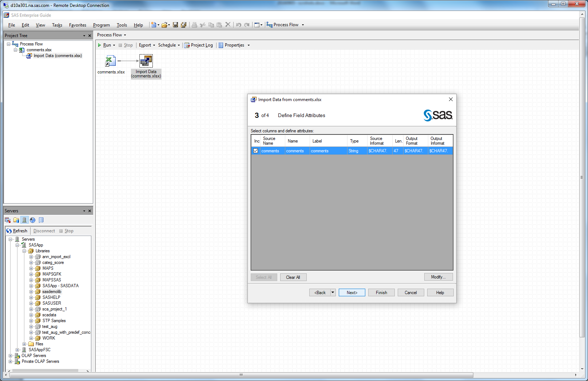Viewport: 588px width, 381px height.
Task: Close the Project Tree pane
Action: pos(90,36)
